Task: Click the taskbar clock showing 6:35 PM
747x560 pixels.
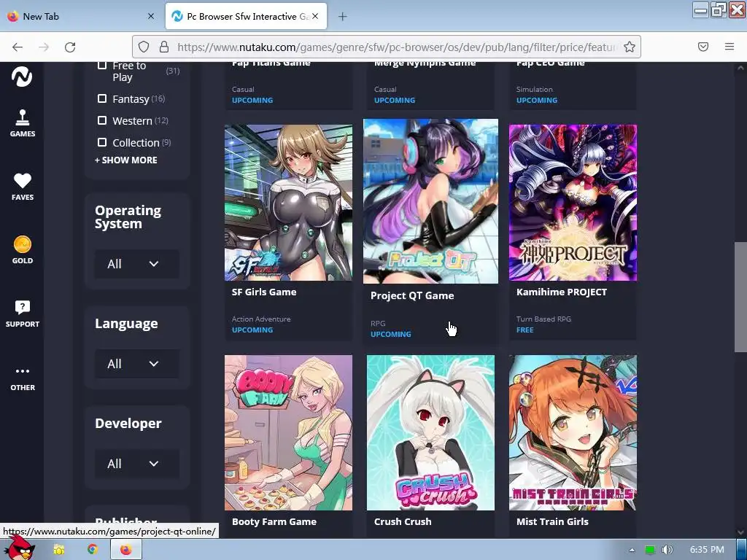Action: tap(707, 550)
